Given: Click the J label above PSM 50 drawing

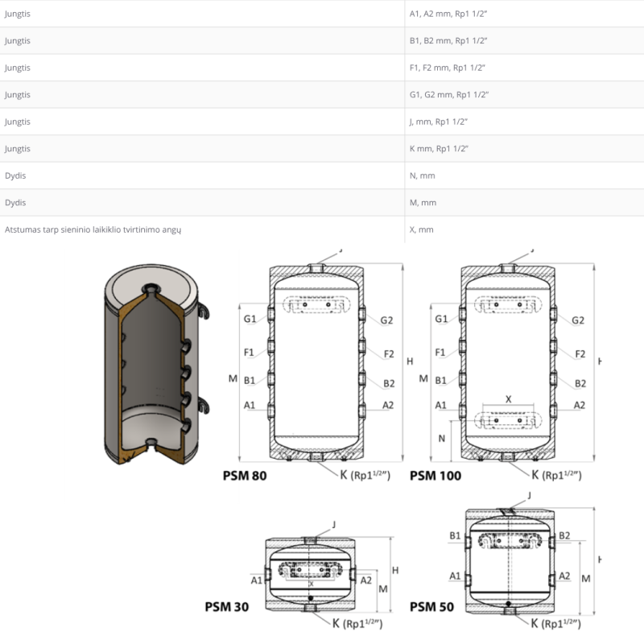Looking at the screenshot, I should pyautogui.click(x=529, y=496).
